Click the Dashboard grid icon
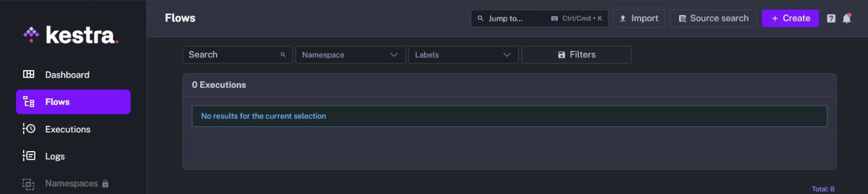This screenshot has height=194, width=868. (x=28, y=74)
